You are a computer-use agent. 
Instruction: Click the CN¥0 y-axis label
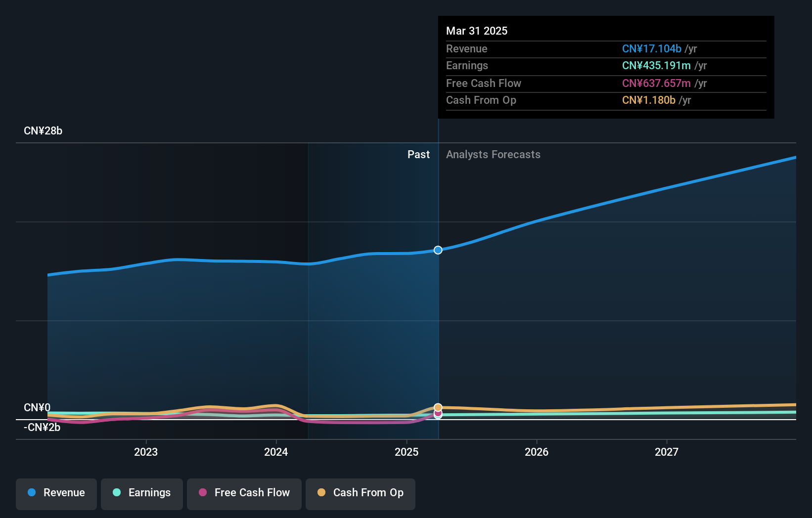[37, 408]
